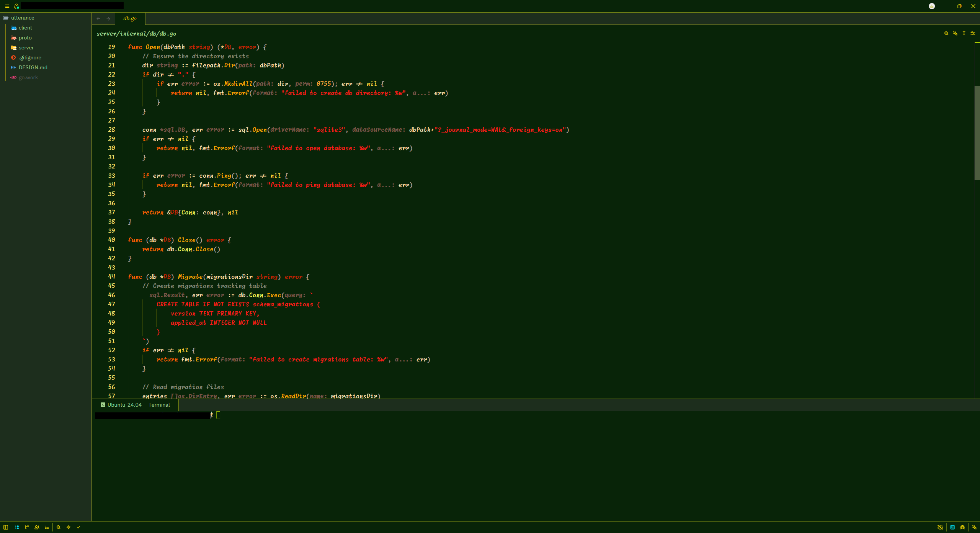
Task: Toggle selections menu I-beam icon
Action: [x=964, y=33]
